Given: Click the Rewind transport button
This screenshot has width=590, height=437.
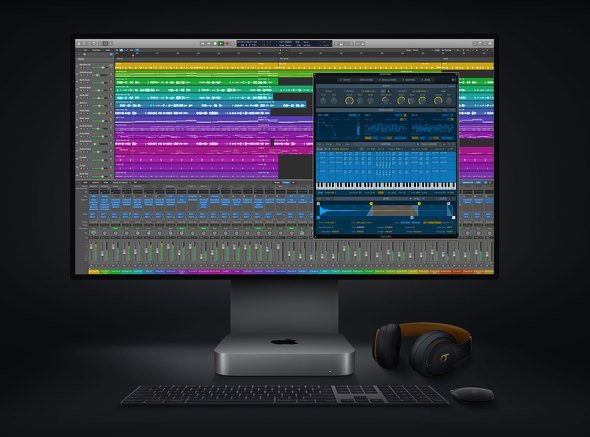Looking at the screenshot, I should [203, 44].
